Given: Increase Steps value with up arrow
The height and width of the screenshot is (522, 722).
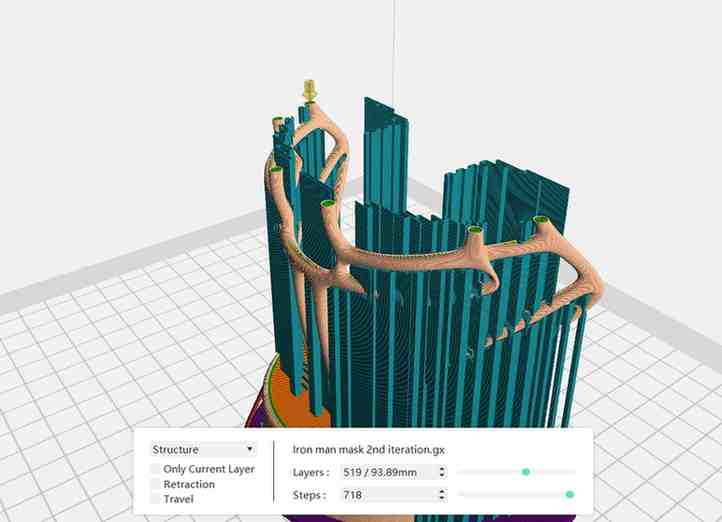Looking at the screenshot, I should click(x=442, y=492).
